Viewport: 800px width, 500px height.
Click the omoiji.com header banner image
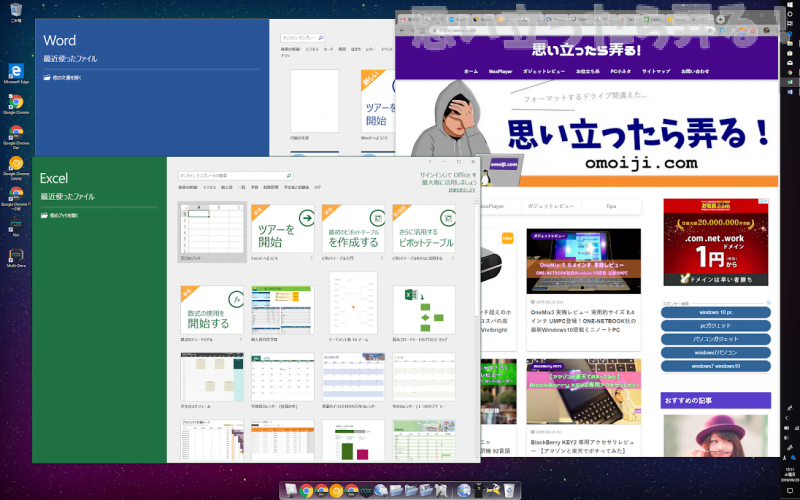587,133
